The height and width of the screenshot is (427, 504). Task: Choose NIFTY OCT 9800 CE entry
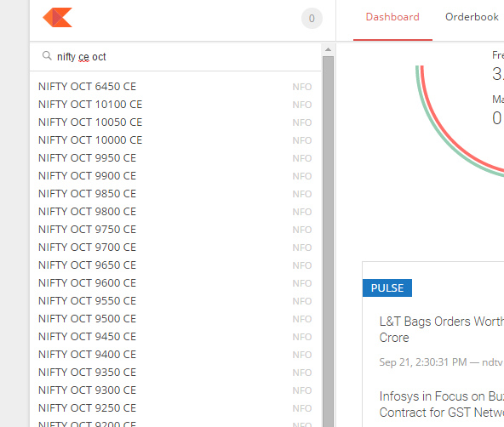(x=175, y=212)
